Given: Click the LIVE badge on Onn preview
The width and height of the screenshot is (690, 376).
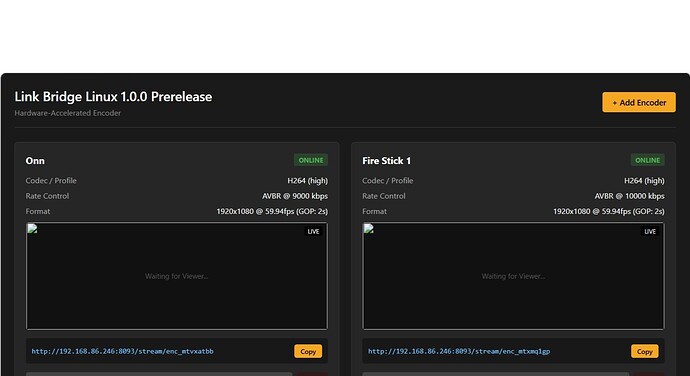Looking at the screenshot, I should click(x=313, y=232).
